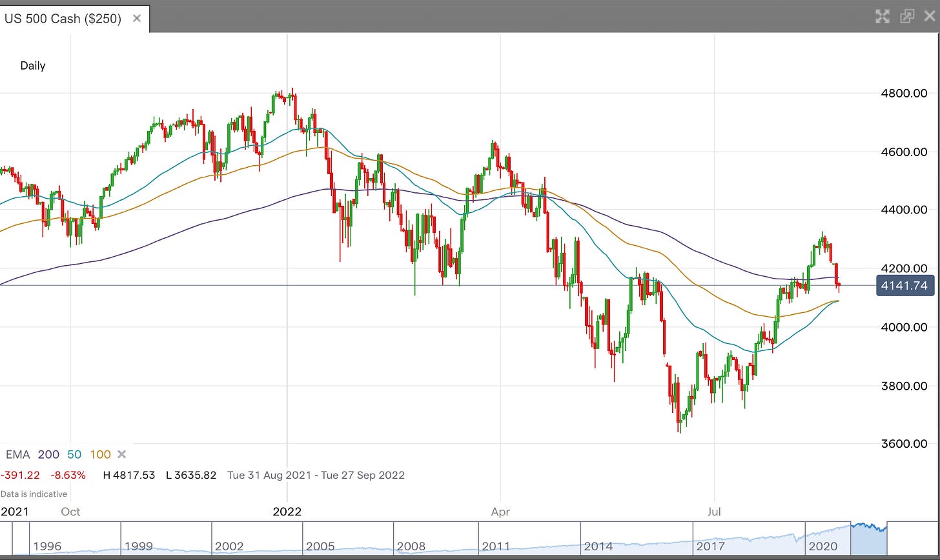Select the EMA 100 period value
The image size is (940, 560).
pyautogui.click(x=100, y=454)
